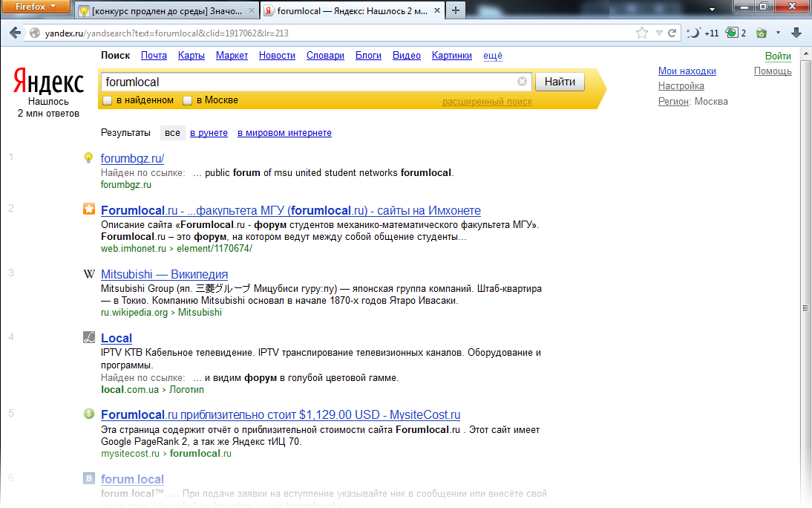The width and height of the screenshot is (812, 508).
Task: Open the Видео service link
Action: coord(407,56)
